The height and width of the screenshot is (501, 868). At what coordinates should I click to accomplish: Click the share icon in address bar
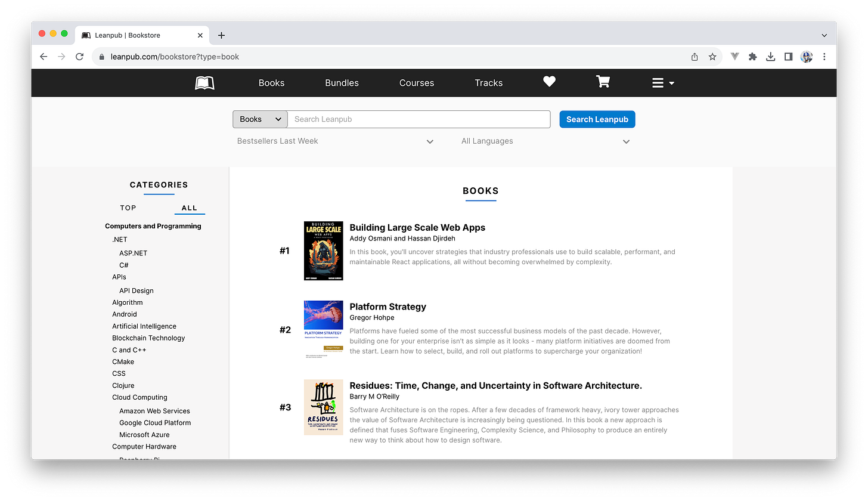(695, 57)
